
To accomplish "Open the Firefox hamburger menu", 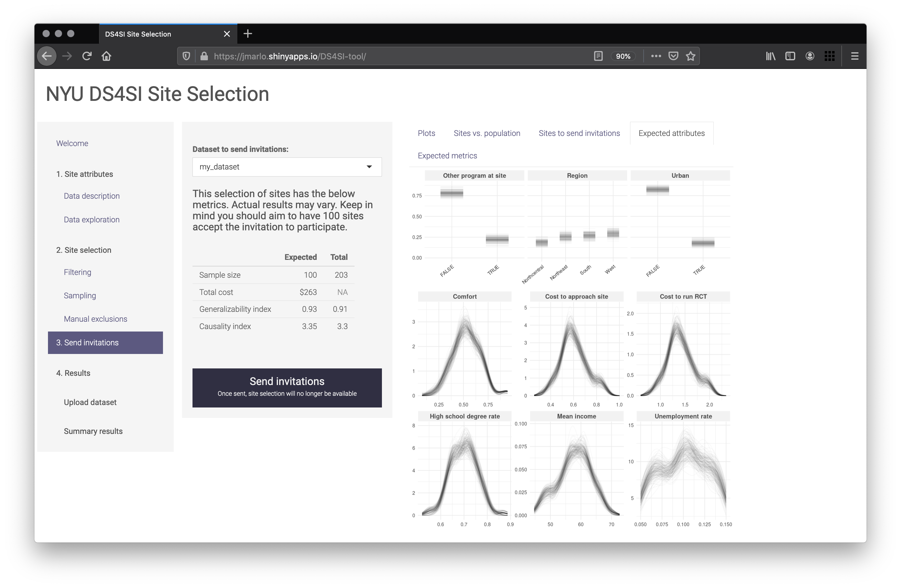I will click(855, 56).
